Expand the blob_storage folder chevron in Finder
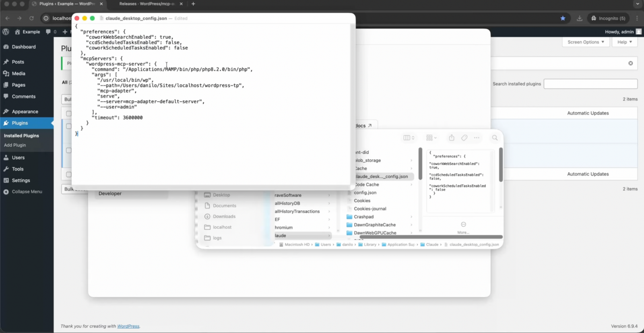 pyautogui.click(x=411, y=160)
